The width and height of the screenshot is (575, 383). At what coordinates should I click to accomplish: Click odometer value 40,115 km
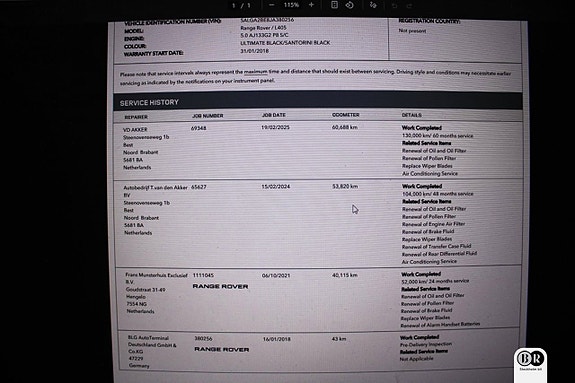coord(345,275)
